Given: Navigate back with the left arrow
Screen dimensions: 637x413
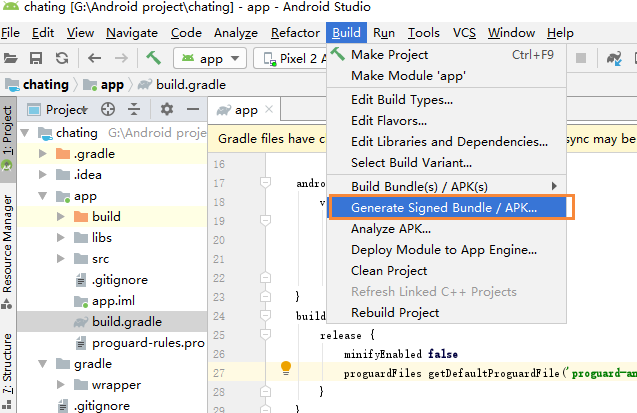Looking at the screenshot, I should (94, 58).
